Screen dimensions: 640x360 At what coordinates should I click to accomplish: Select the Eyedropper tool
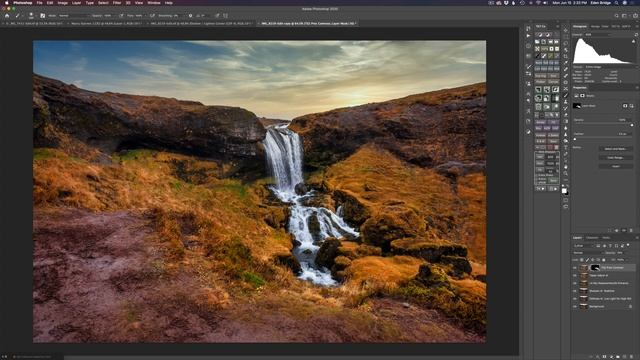[566, 63]
